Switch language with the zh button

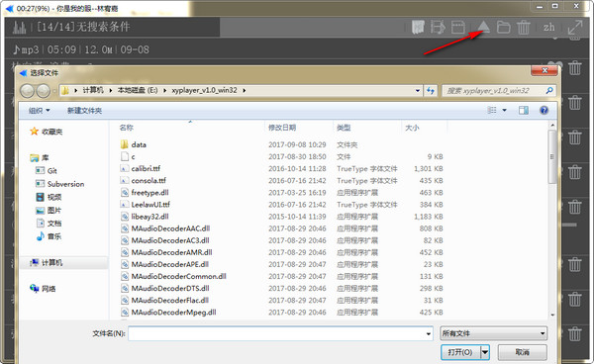pos(548,28)
